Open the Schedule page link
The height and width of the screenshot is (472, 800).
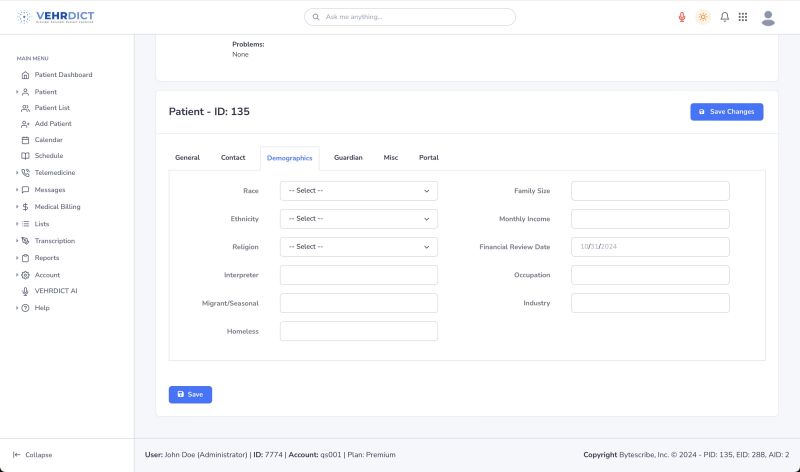[49, 156]
